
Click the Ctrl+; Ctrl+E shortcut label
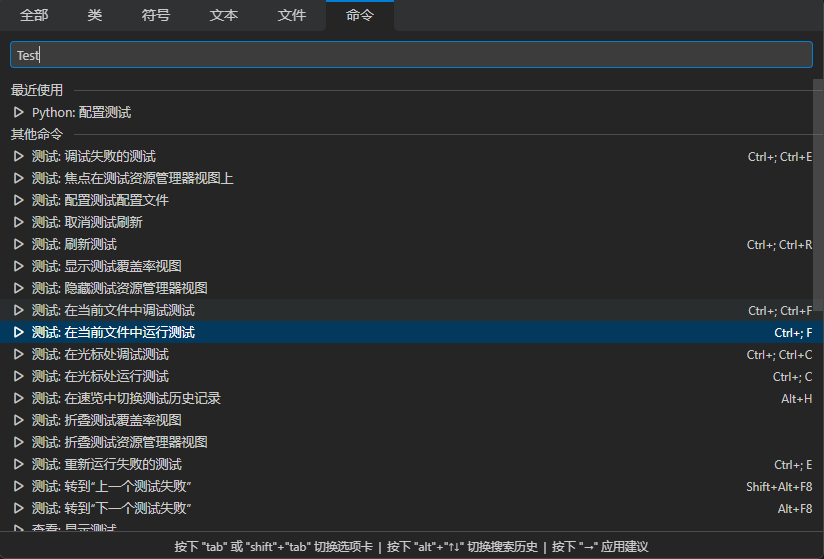(780, 157)
